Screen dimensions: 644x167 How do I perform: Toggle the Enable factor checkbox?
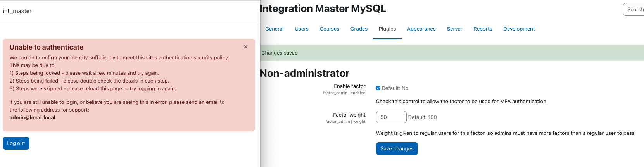(378, 88)
